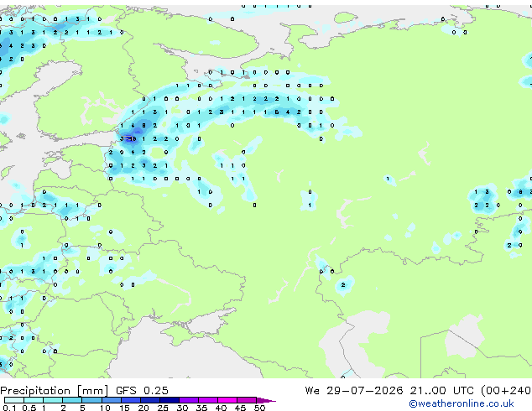Select the 20–25 mm dark blue legend box
The height and width of the screenshot is (411, 532).
(149, 400)
